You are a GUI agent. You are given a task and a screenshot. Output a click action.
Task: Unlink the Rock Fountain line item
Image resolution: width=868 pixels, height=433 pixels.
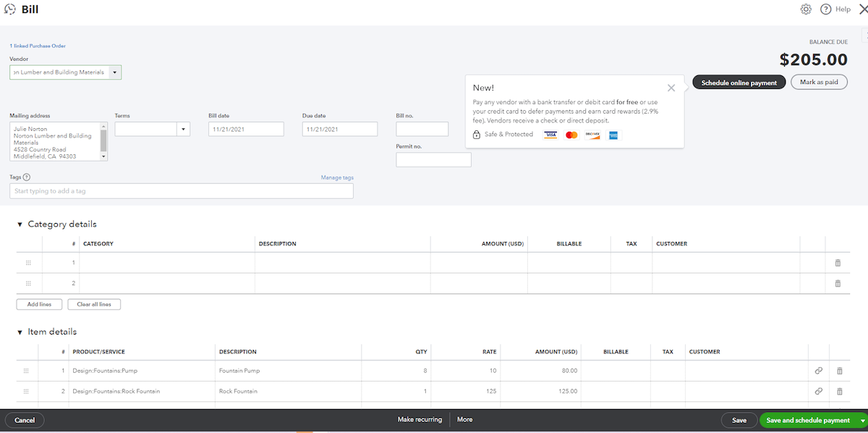click(x=818, y=391)
